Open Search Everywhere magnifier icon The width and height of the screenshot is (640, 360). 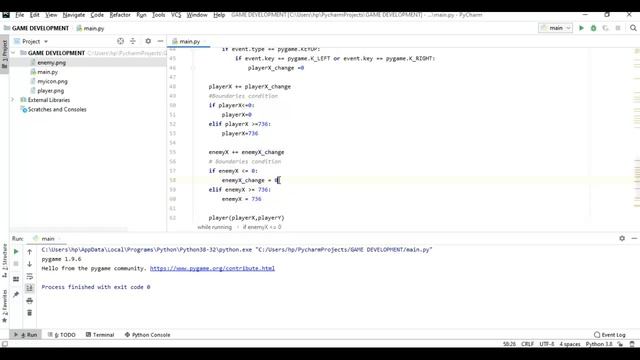[633, 28]
